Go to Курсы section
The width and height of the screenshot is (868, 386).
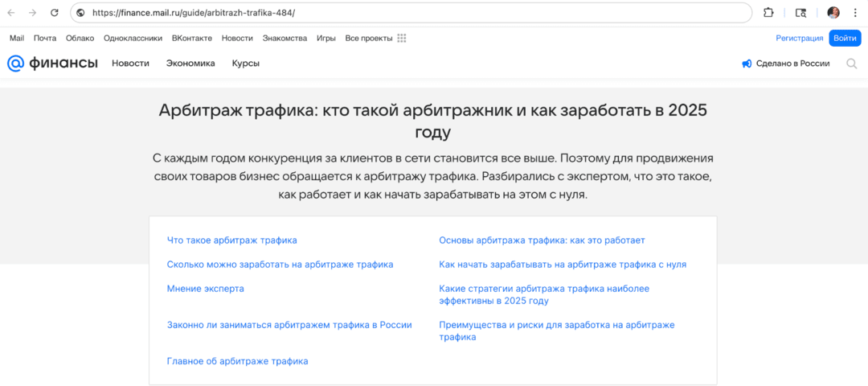pos(246,64)
